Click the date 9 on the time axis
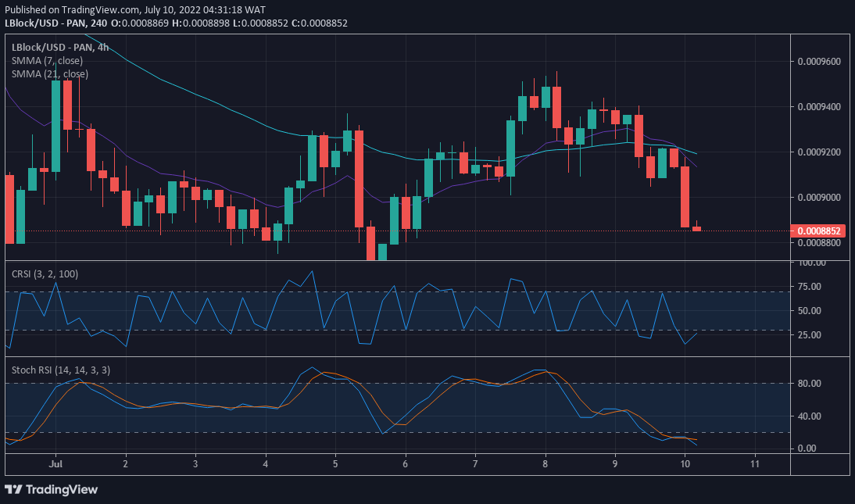This screenshot has height=504, width=855. [615, 463]
